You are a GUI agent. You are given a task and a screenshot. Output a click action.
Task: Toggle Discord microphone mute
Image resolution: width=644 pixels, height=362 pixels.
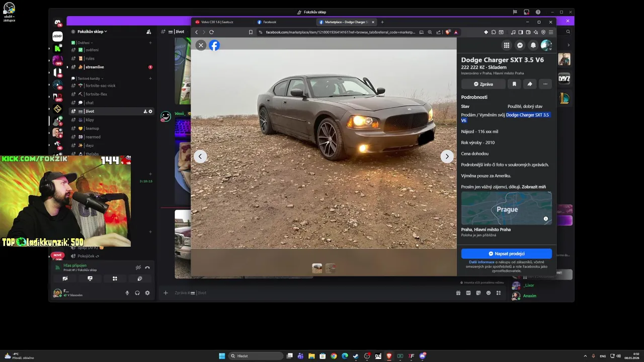click(127, 293)
